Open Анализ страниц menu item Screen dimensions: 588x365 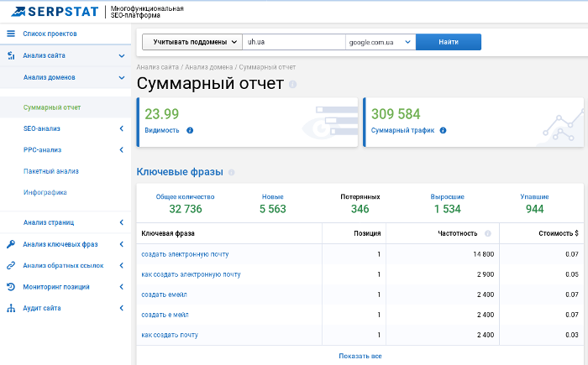49,222
